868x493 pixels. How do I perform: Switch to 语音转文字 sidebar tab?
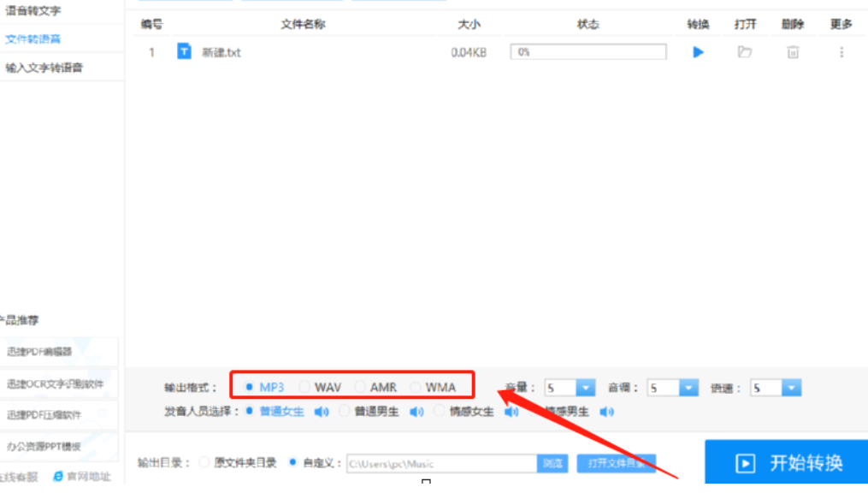click(x=33, y=10)
